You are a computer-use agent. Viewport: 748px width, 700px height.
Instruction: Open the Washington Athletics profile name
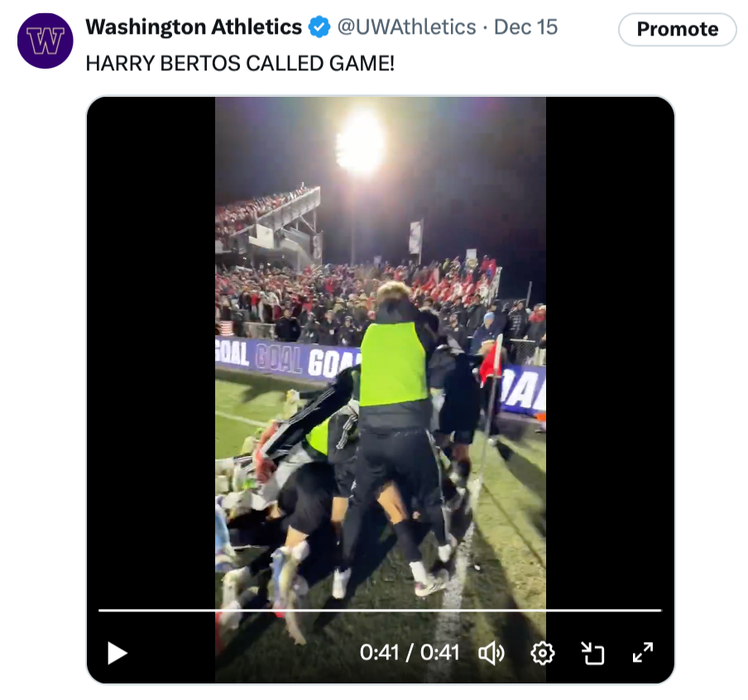[x=194, y=27]
